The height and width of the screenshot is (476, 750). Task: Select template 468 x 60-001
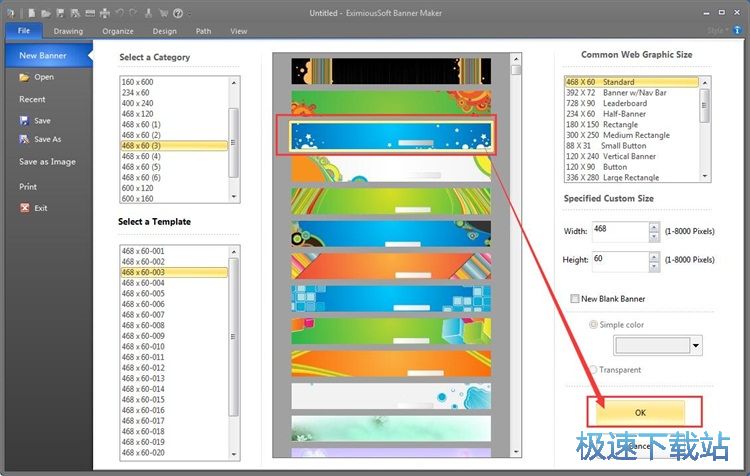pos(174,251)
